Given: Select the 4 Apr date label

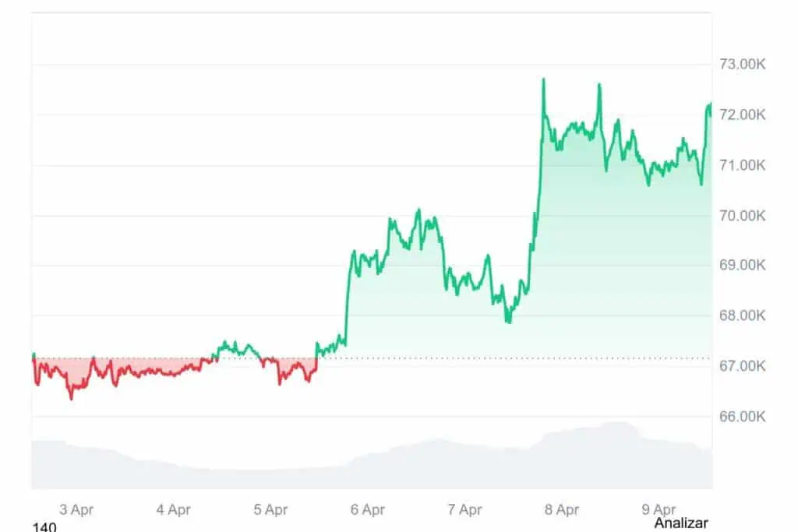Looking at the screenshot, I should 173,510.
